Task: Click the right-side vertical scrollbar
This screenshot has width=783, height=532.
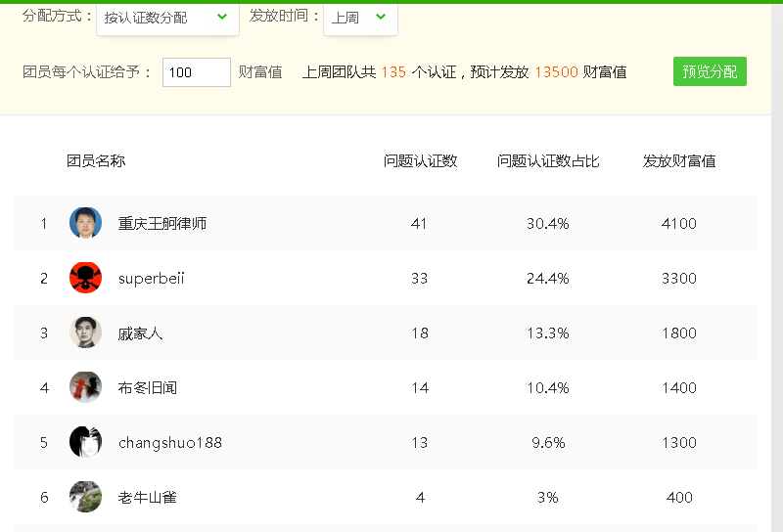Action: [777, 268]
